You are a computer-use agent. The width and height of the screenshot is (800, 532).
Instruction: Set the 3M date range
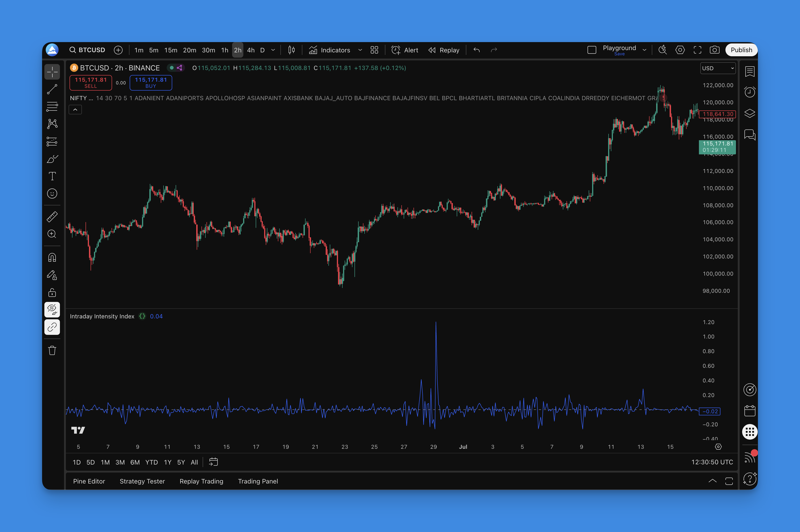click(x=120, y=462)
